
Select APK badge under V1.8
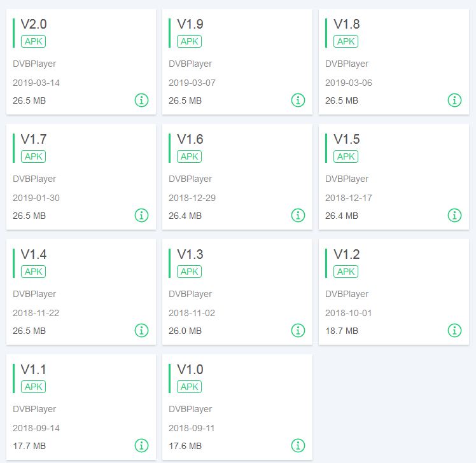346,41
